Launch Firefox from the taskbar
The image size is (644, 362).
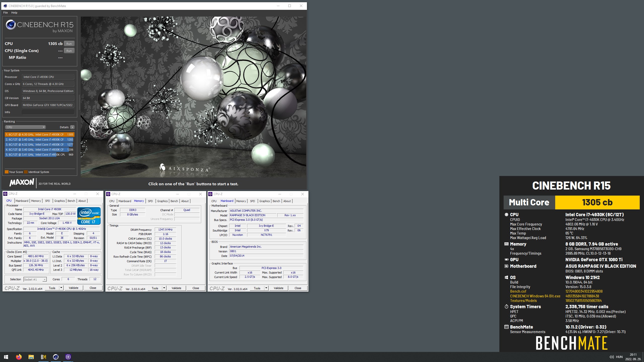tap(19, 357)
